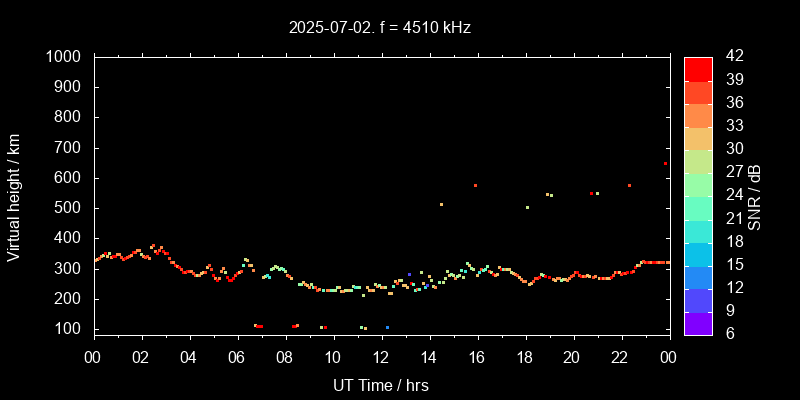Select the blue point near 12 hrs, 100 km
This screenshot has width=800, height=400.
[387, 327]
